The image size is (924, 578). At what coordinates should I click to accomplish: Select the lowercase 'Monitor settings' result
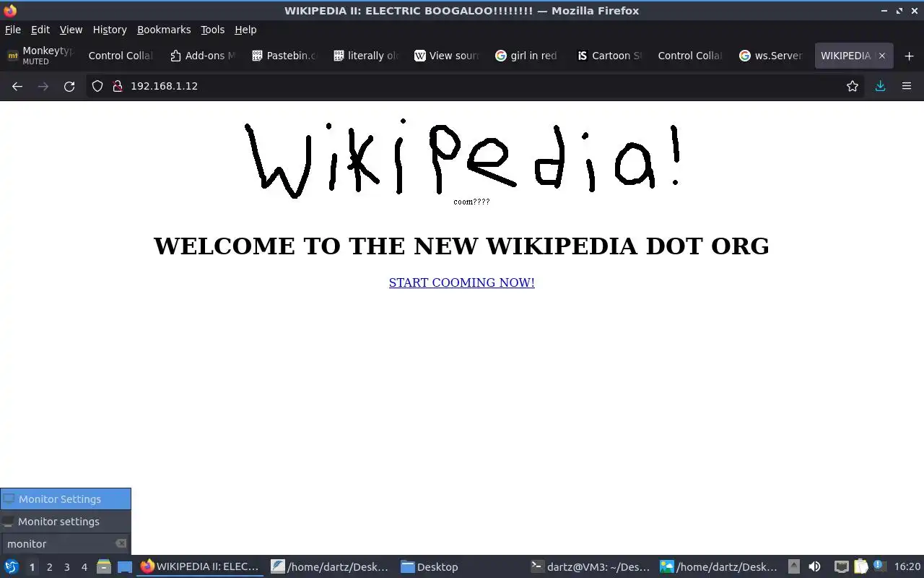tap(66, 522)
